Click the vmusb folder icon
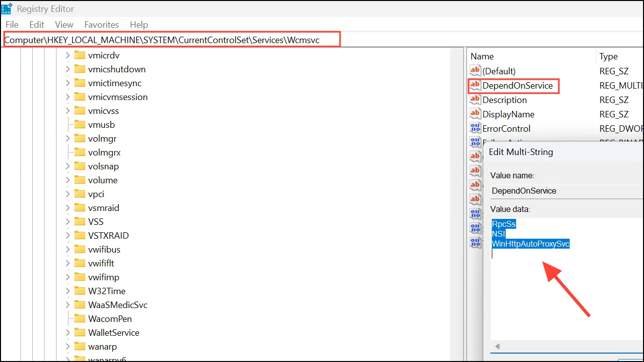 coord(80,124)
